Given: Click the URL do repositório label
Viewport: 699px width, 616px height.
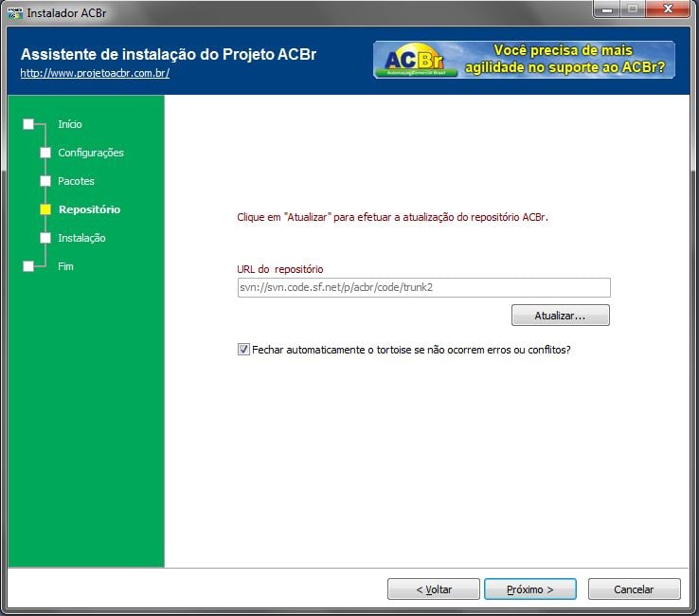Looking at the screenshot, I should [x=280, y=269].
